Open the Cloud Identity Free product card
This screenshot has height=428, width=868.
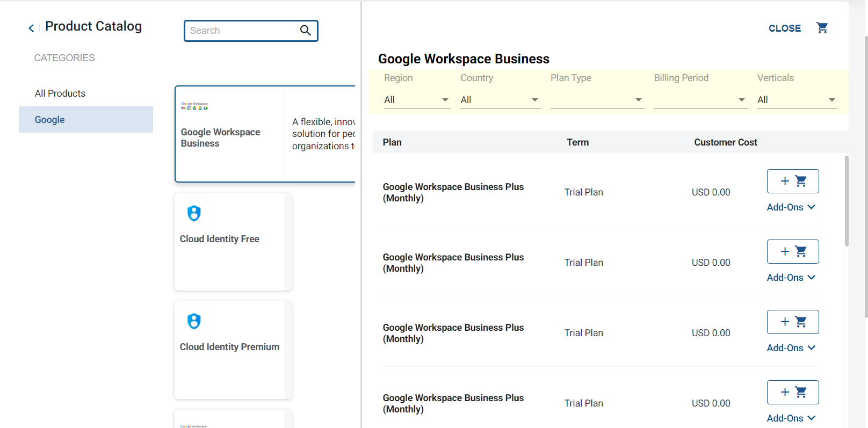click(x=233, y=242)
